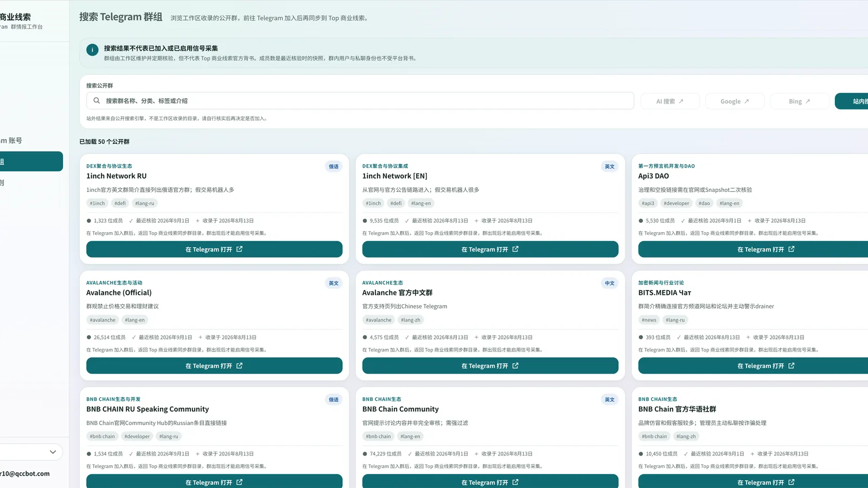
Task: Focus the 搜索群名称、分类、标签或介绍 search field
Action: pyautogui.click(x=360, y=101)
